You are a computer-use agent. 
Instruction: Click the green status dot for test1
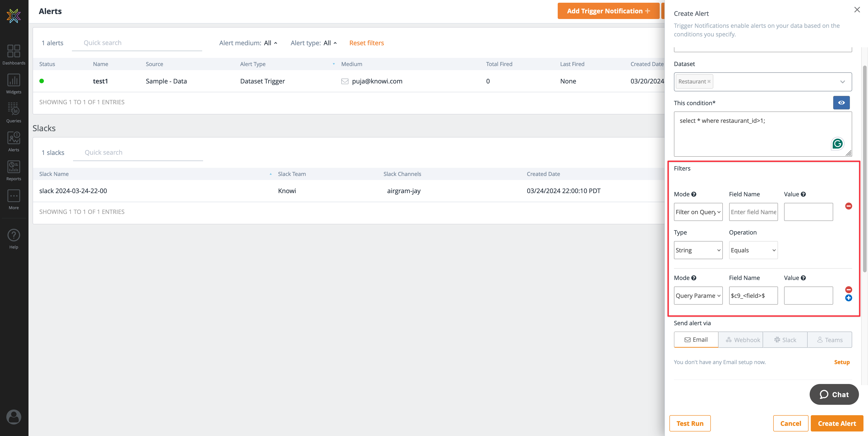[42, 81]
